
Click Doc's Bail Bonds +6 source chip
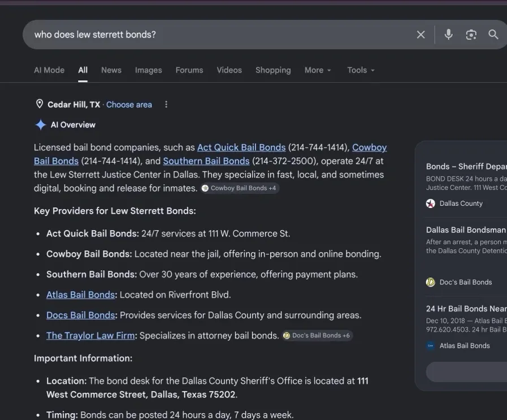point(317,336)
